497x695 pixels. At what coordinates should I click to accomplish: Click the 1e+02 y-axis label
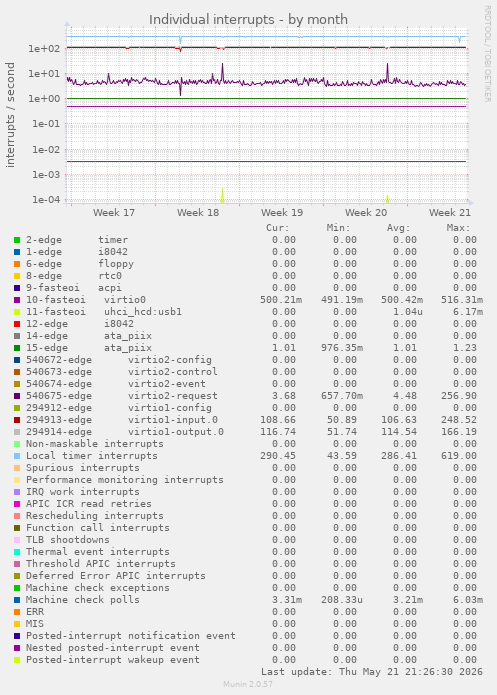tap(44, 48)
